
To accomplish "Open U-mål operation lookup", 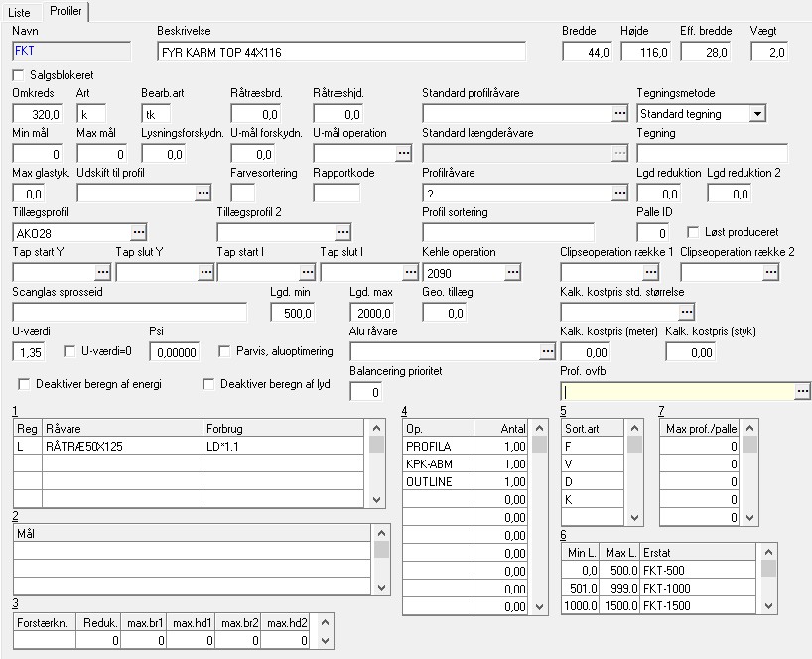I will point(403,153).
